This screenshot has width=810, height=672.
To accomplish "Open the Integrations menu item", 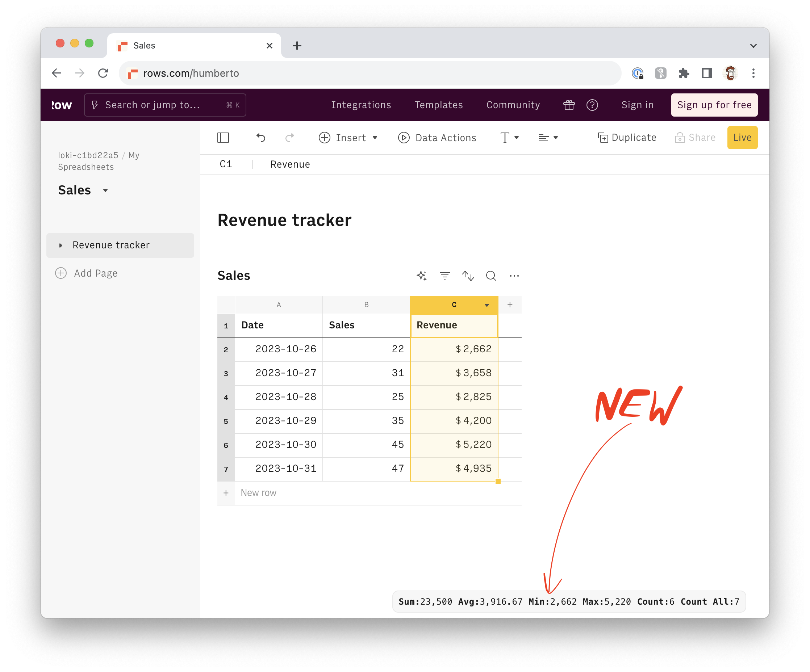I will pyautogui.click(x=361, y=105).
